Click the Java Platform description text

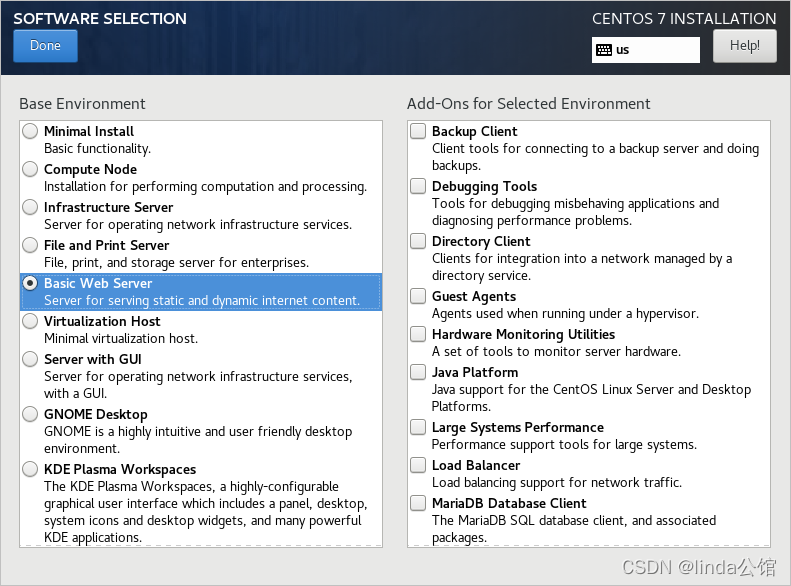point(591,398)
